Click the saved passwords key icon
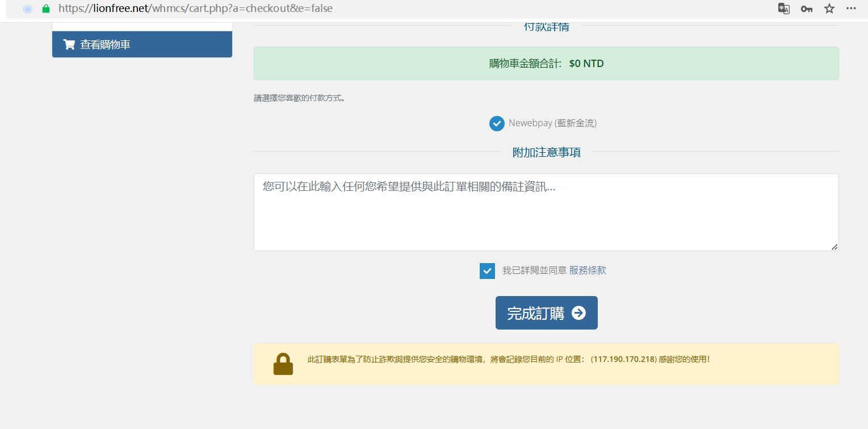This screenshot has height=429, width=868. pyautogui.click(x=807, y=9)
